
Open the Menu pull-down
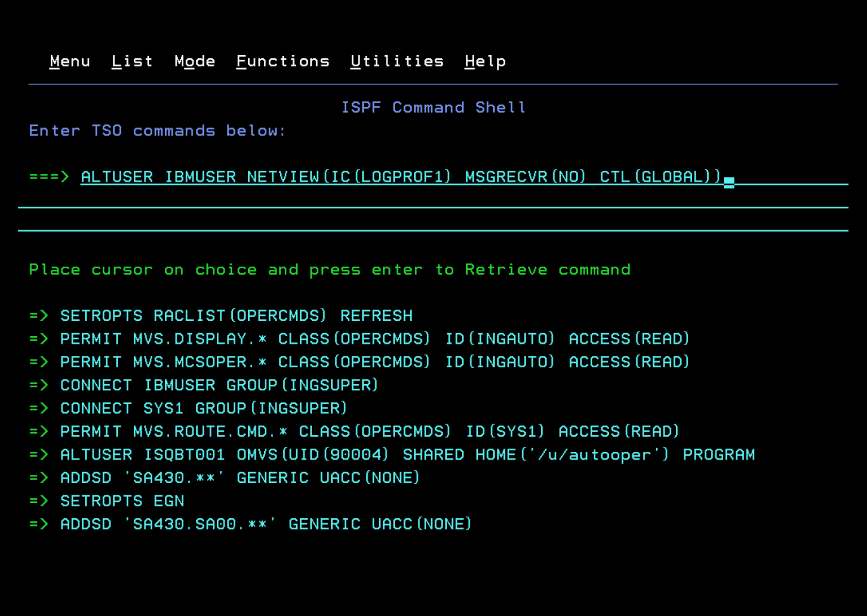[x=70, y=61]
